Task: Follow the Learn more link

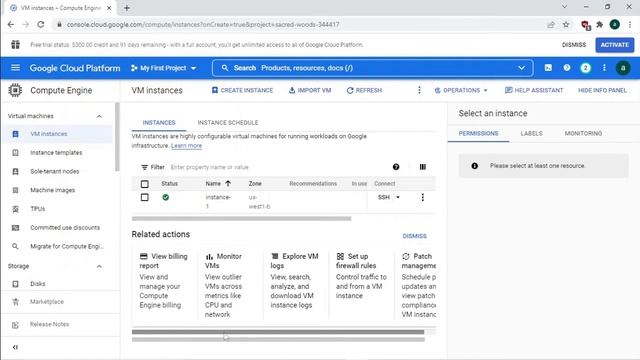Action: tap(186, 146)
